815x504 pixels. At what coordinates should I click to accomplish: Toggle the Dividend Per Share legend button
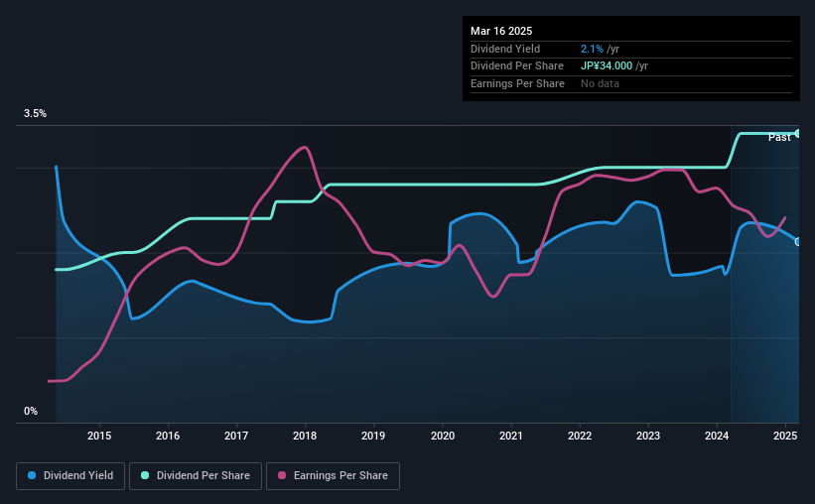click(x=196, y=476)
